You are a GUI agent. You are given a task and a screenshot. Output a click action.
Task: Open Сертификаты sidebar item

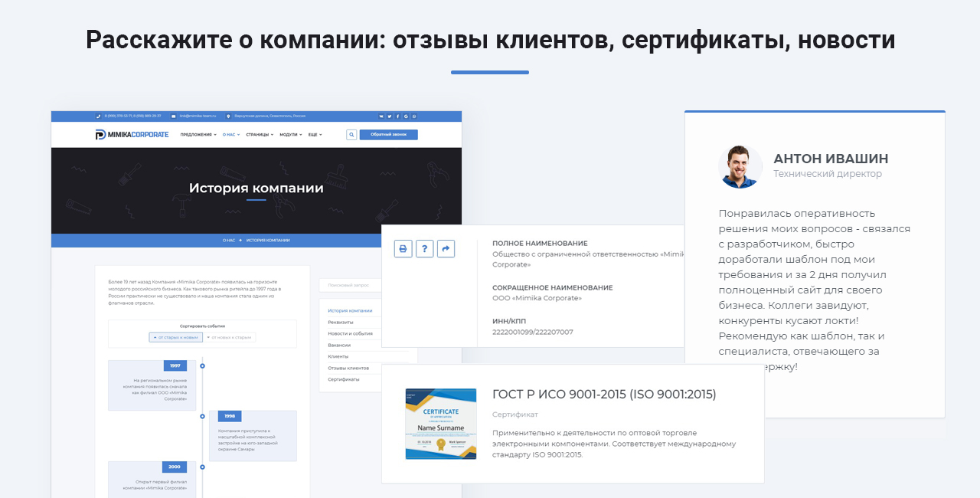tap(343, 379)
